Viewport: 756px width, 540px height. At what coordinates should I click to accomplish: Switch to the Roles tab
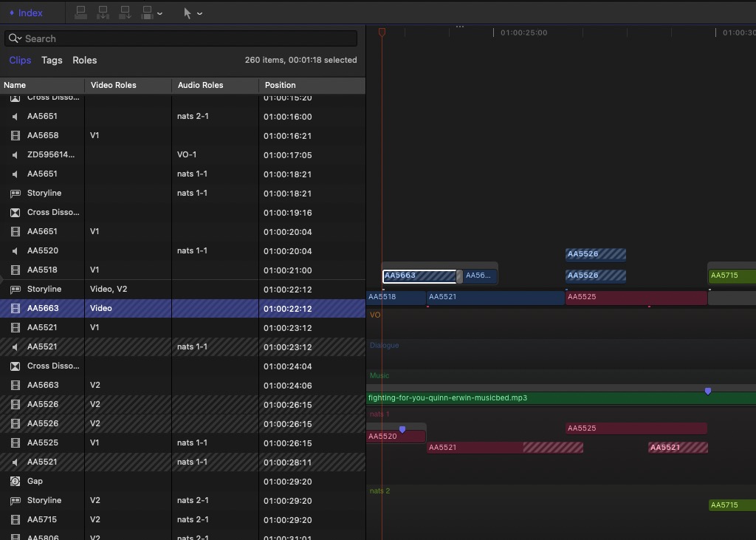point(84,60)
